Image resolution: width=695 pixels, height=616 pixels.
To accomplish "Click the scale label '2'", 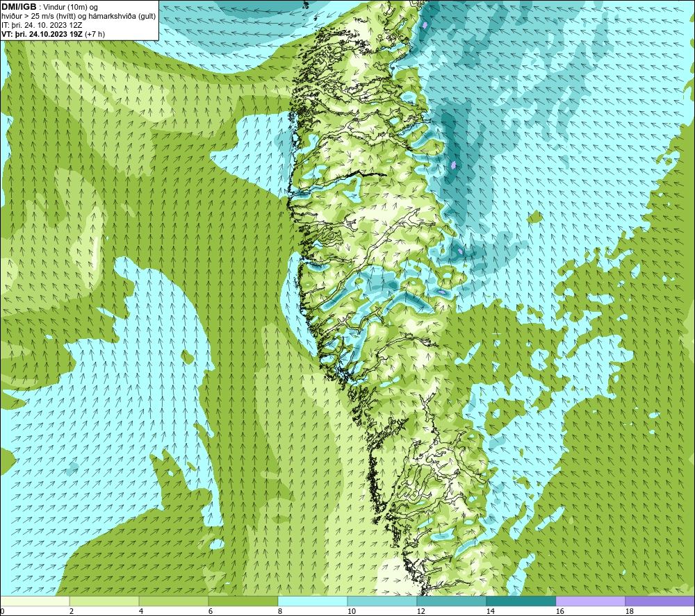I will 71,611.
